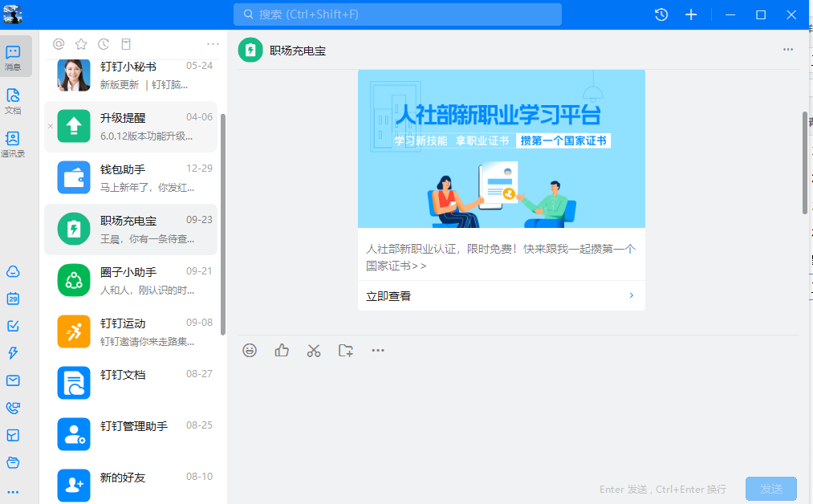
Task: Click the folder-plus file icon in chat toolbar
Action: click(x=346, y=350)
